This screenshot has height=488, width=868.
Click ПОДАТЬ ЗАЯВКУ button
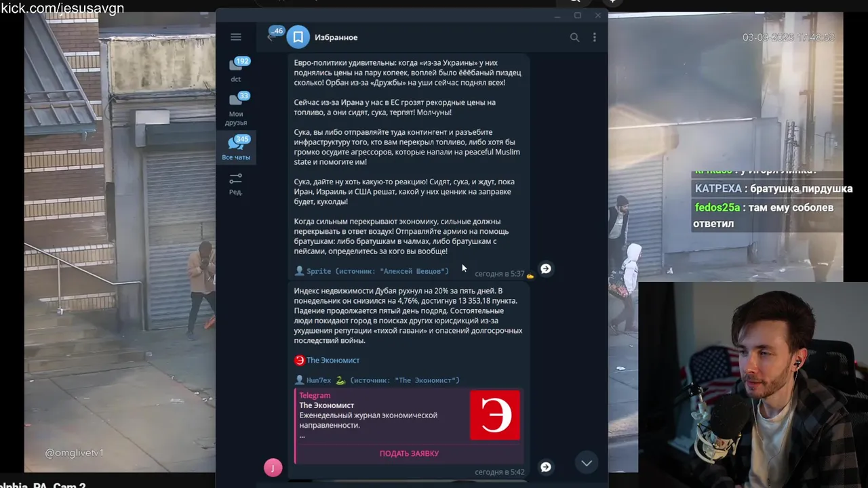pyautogui.click(x=409, y=453)
